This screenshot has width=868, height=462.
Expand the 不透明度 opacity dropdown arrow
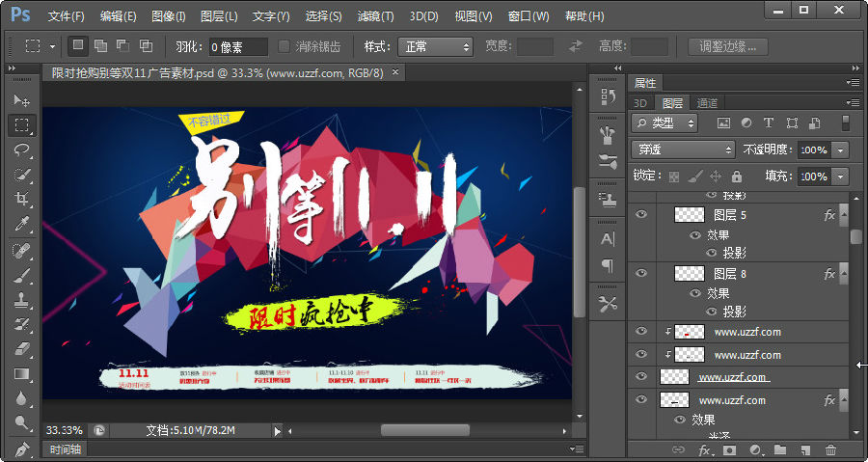tap(841, 149)
